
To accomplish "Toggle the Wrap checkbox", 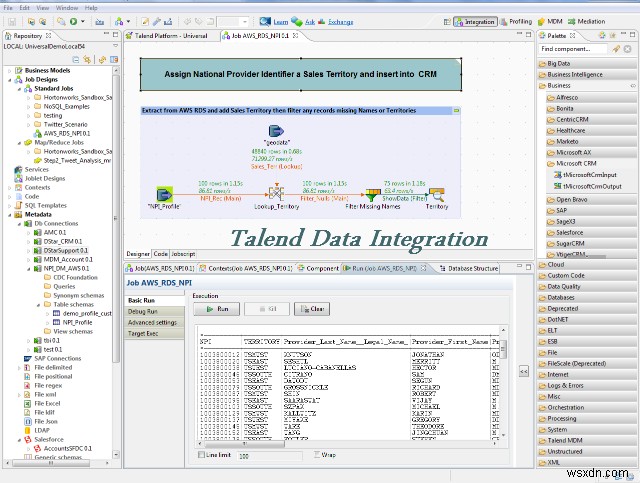I will click(319, 455).
